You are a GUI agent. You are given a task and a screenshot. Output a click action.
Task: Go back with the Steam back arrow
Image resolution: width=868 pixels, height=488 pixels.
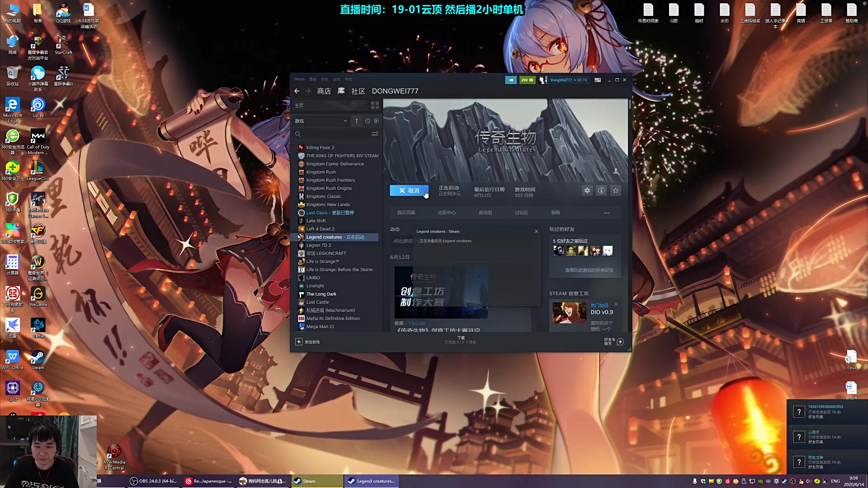pos(297,91)
